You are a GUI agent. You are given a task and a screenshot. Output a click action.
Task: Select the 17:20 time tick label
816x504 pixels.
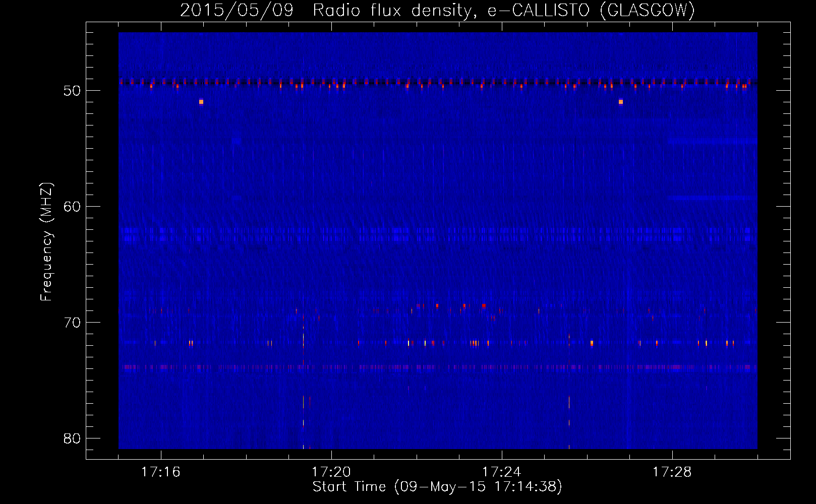[331, 472]
